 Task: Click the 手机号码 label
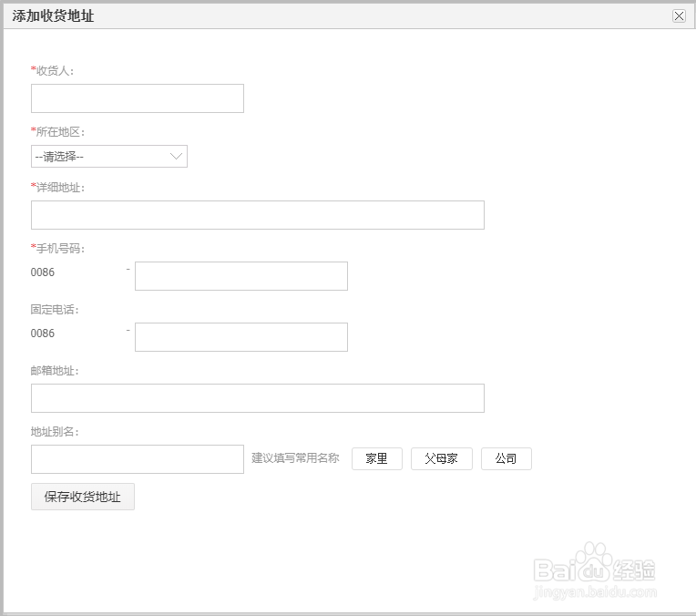[x=57, y=248]
